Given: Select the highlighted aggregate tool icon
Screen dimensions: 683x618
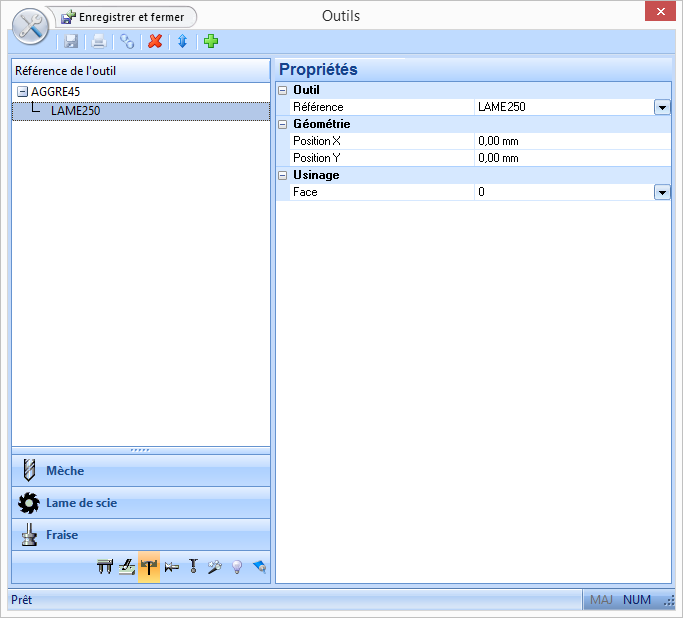Looking at the screenshot, I should click(x=149, y=567).
